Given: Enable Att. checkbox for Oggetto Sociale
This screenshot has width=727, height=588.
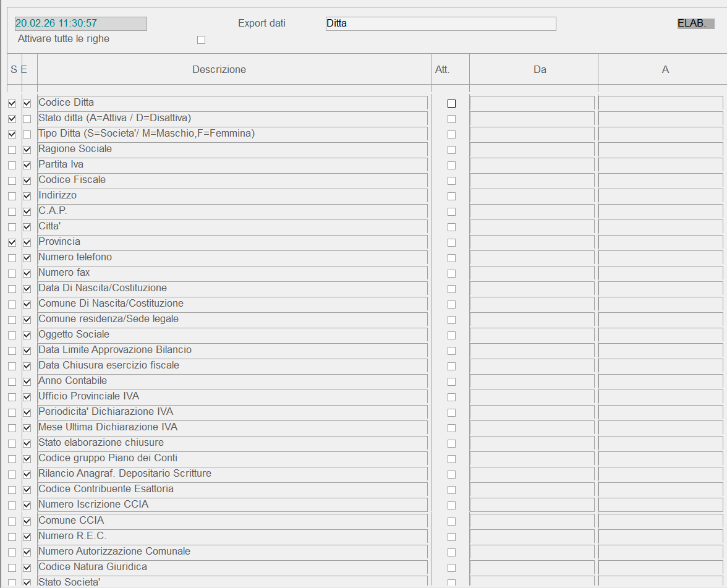Looking at the screenshot, I should click(x=451, y=335).
